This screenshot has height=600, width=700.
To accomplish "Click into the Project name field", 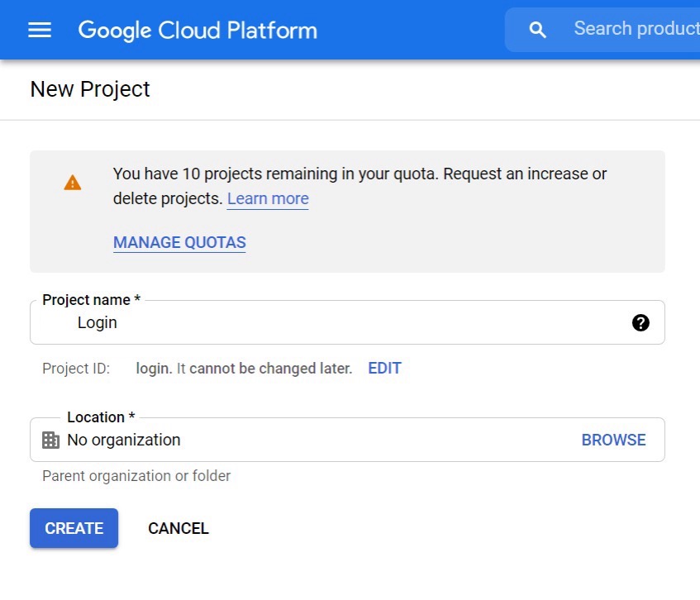I will 347,322.
